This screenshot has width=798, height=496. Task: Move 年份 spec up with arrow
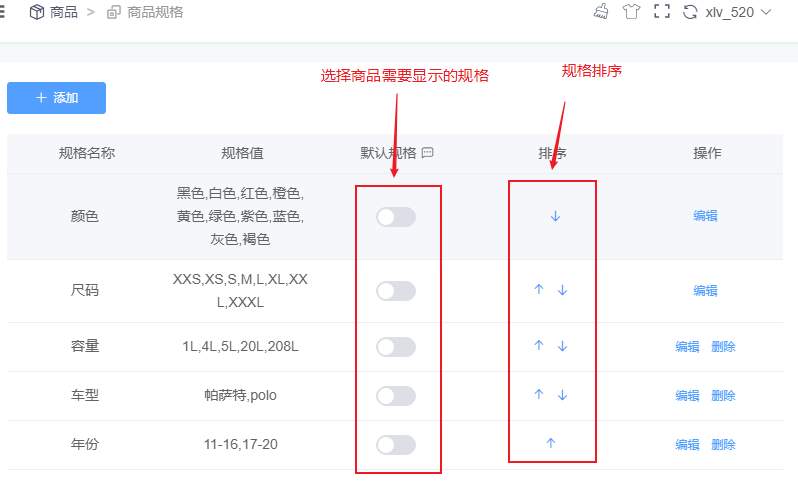[551, 443]
